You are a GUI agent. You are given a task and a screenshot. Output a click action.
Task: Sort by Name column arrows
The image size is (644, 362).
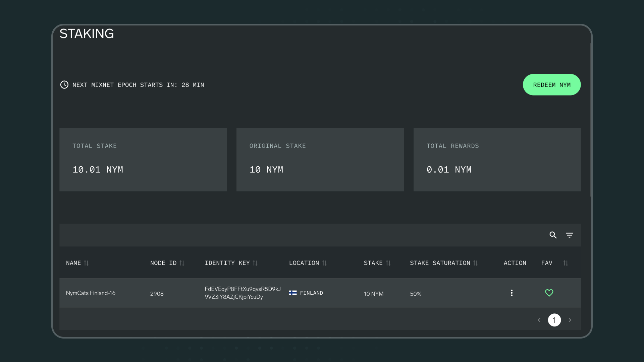click(x=86, y=263)
